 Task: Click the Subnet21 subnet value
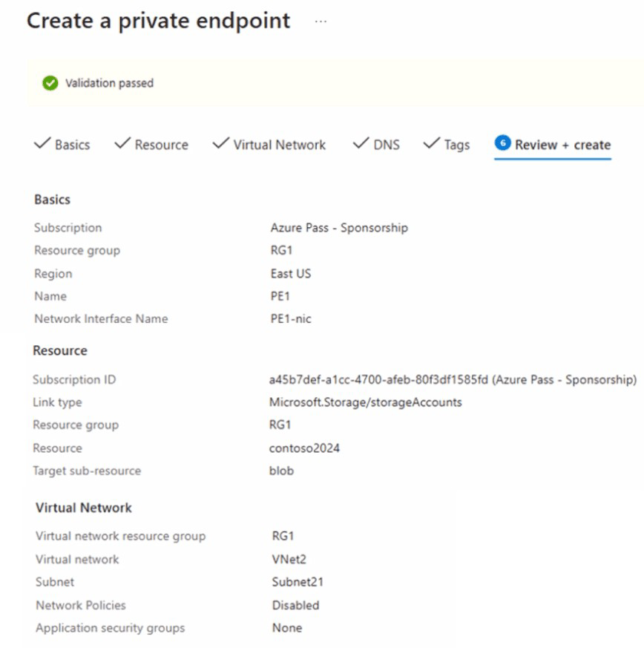[x=297, y=583]
